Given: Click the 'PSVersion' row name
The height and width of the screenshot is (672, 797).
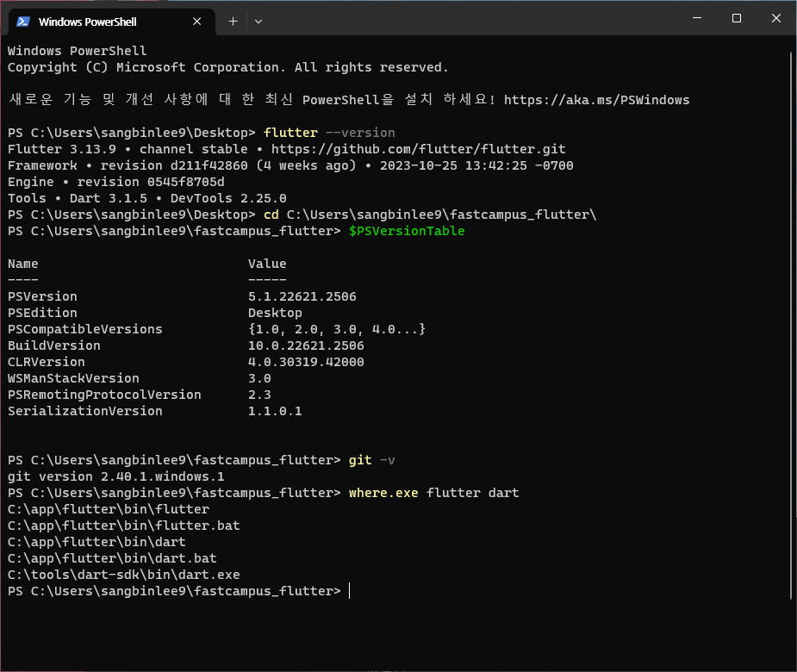Looking at the screenshot, I should click(x=42, y=296).
